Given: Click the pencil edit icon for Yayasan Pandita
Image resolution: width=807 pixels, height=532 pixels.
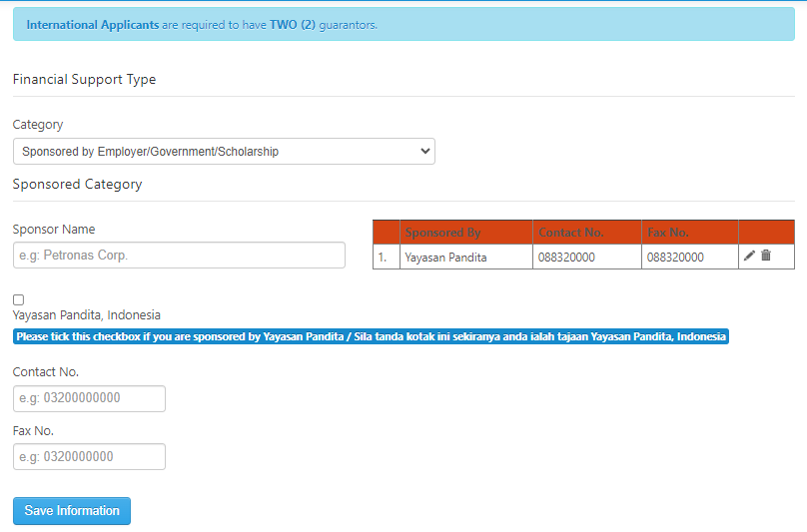Looking at the screenshot, I should pos(749,257).
